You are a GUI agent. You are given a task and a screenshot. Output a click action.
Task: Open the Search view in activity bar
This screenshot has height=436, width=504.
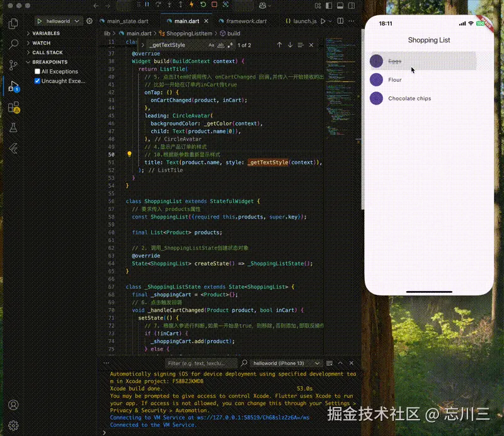tap(13, 44)
